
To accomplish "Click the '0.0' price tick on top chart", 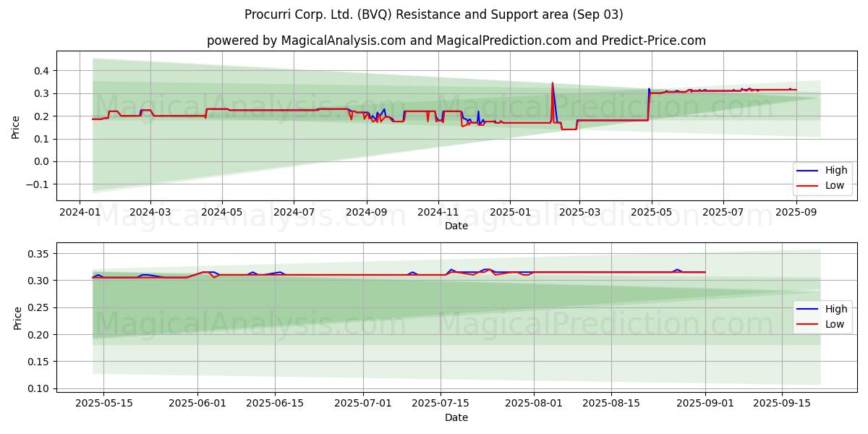I will [43, 161].
